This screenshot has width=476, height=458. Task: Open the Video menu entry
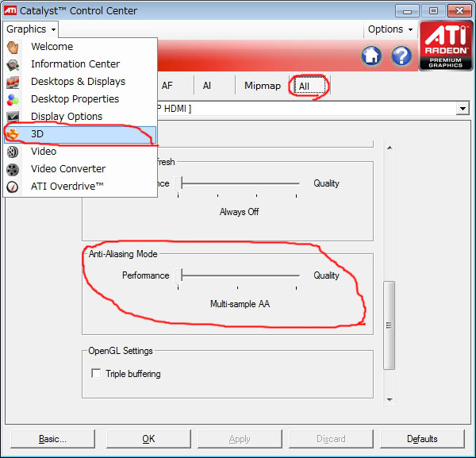coord(80,152)
